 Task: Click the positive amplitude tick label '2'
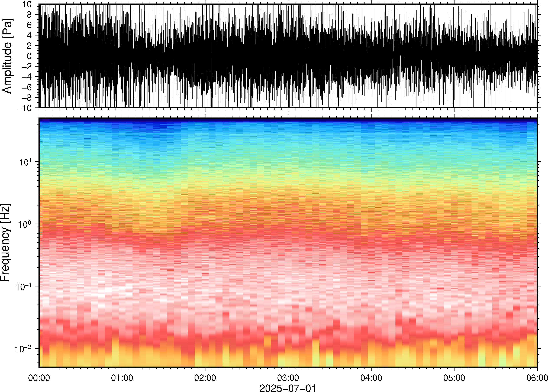click(x=30, y=46)
